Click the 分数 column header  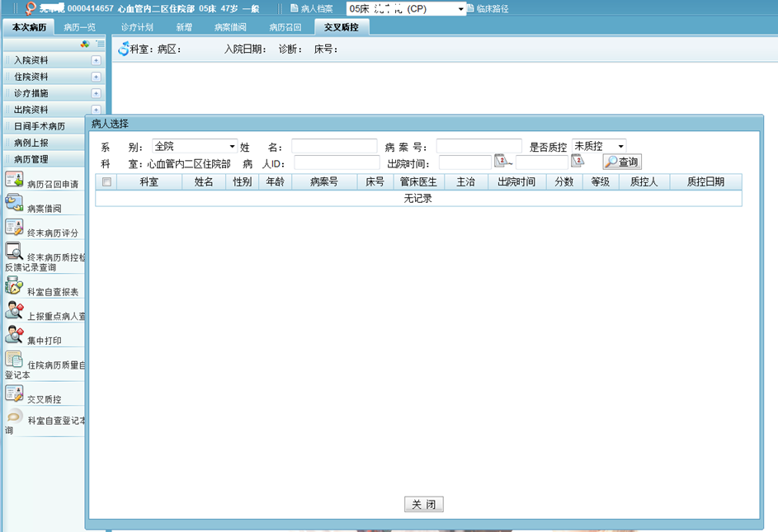564,181
